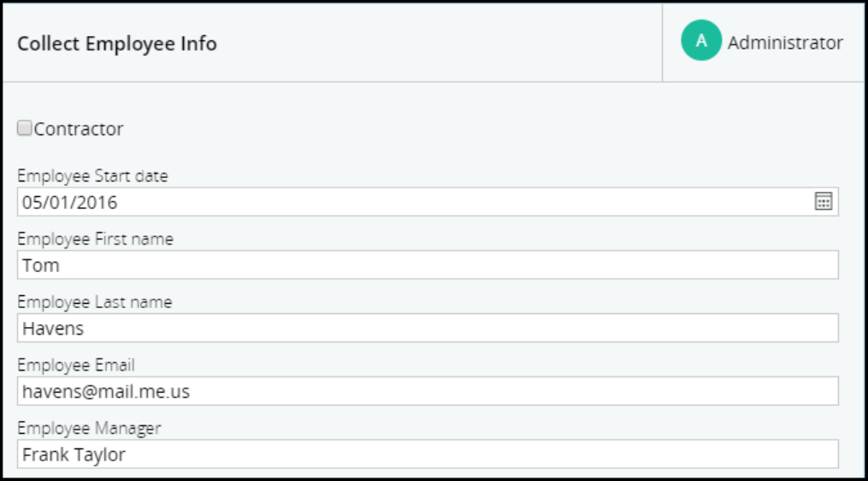868x481 pixels.
Task: Click the "Employee First name" label
Action: click(95, 240)
